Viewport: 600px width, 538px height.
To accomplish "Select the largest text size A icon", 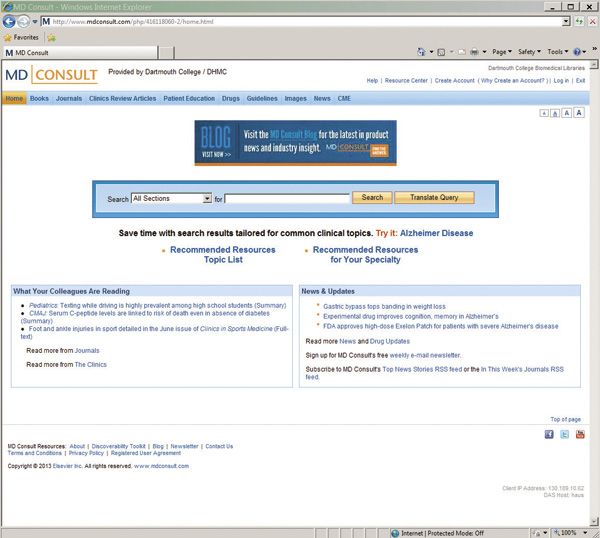I will point(579,112).
